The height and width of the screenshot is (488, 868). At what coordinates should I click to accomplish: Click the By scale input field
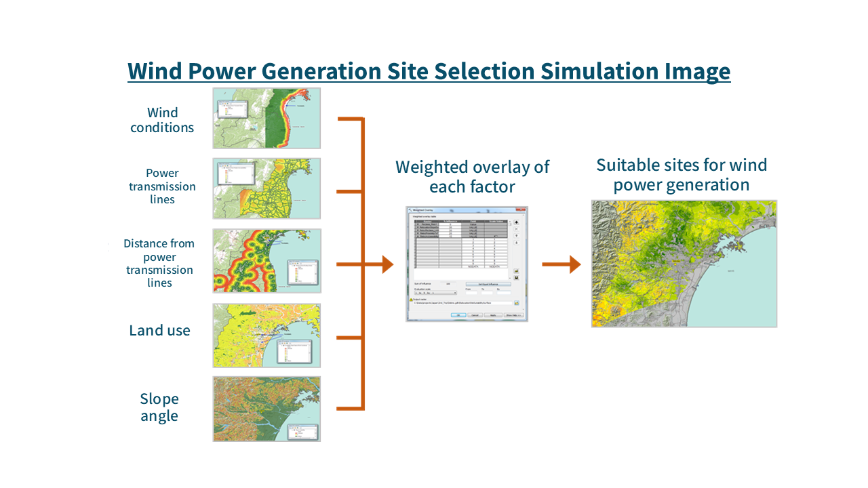point(504,293)
